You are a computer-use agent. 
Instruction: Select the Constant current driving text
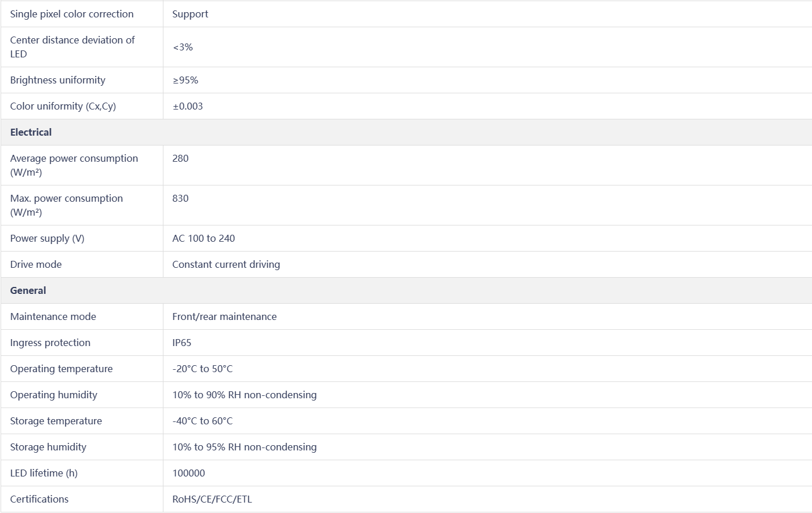click(x=226, y=264)
